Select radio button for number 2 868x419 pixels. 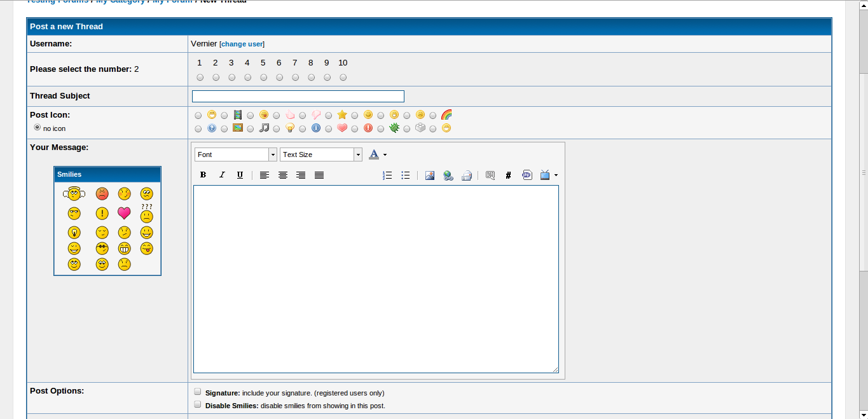[216, 78]
